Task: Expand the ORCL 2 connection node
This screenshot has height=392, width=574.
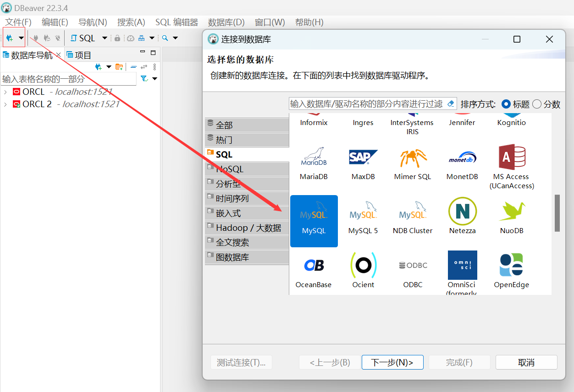Action: pyautogui.click(x=5, y=104)
